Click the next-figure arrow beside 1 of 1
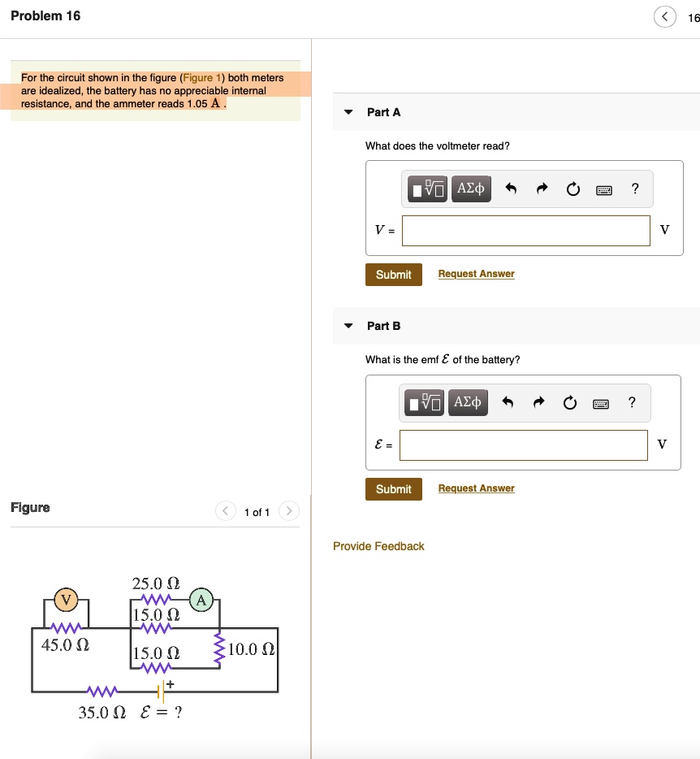This screenshot has width=700, height=759. pyautogui.click(x=289, y=511)
